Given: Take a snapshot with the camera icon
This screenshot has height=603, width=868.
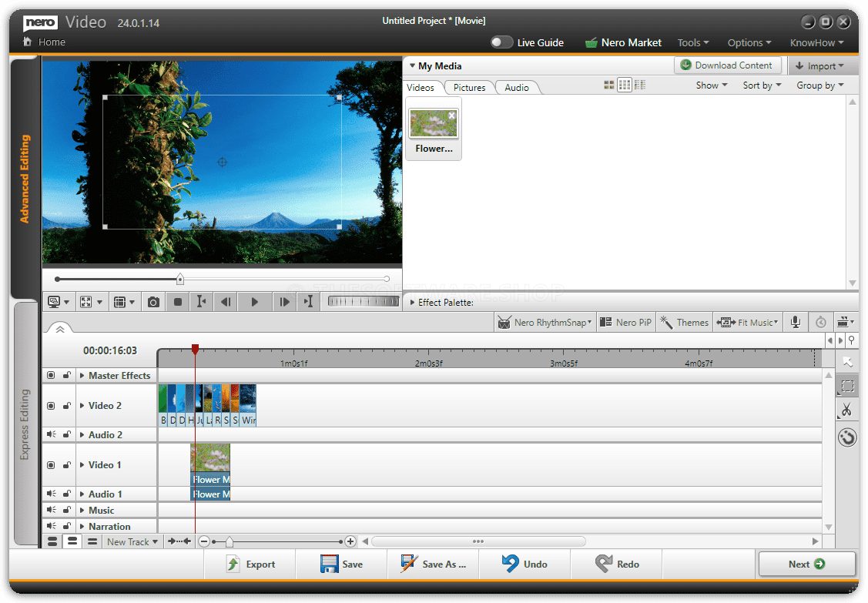Looking at the screenshot, I should tap(153, 302).
